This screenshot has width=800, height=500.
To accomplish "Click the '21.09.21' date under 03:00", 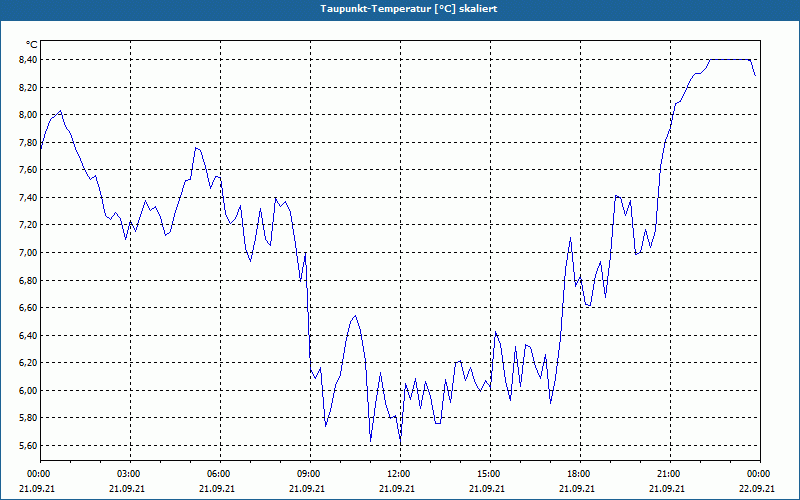I will pos(127,488).
